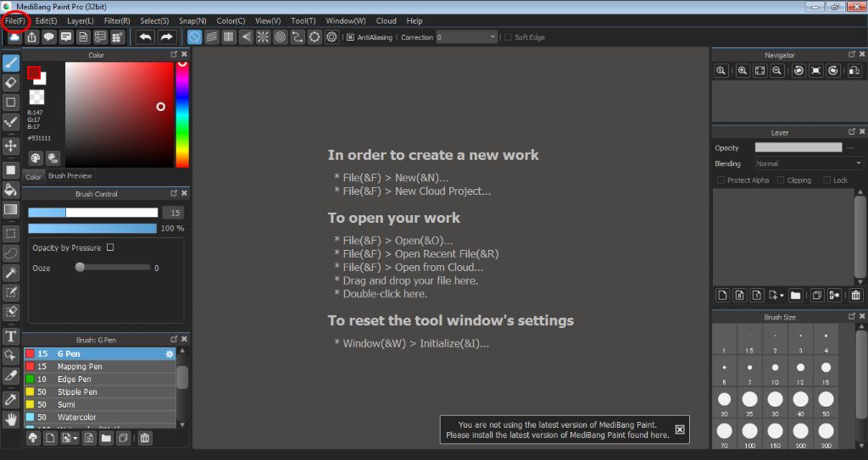Select brush size 12 preset
Viewport: 868px width, 460px height.
coord(800,371)
